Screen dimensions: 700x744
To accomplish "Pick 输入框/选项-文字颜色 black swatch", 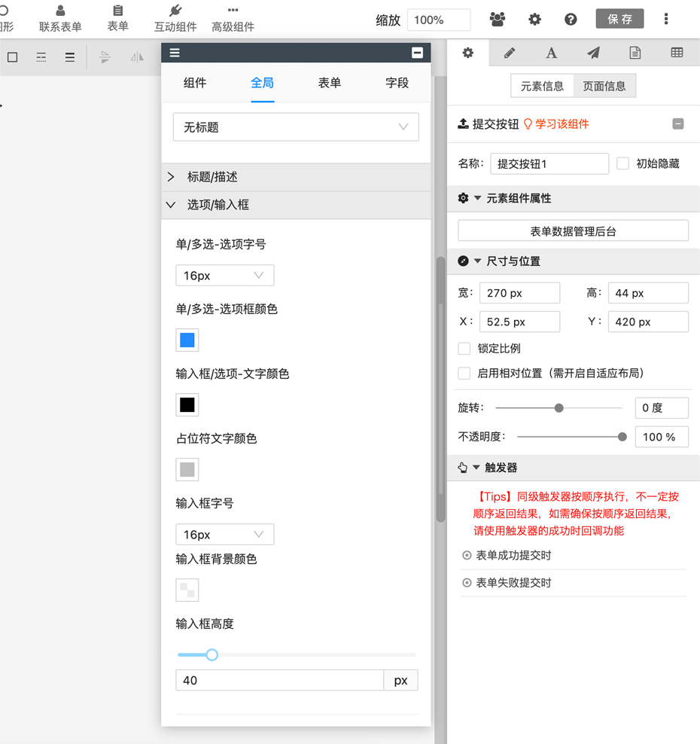I will tap(187, 404).
